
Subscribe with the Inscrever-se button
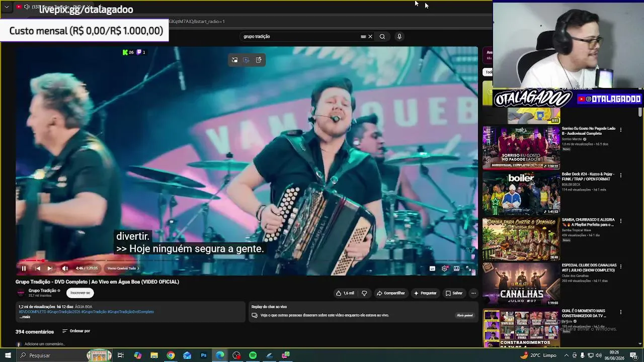[x=80, y=293]
